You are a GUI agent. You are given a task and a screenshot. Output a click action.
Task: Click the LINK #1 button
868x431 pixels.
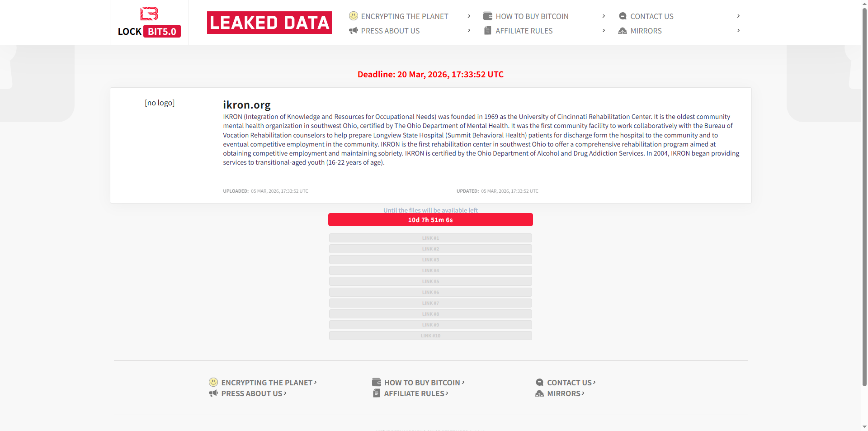[x=430, y=238]
